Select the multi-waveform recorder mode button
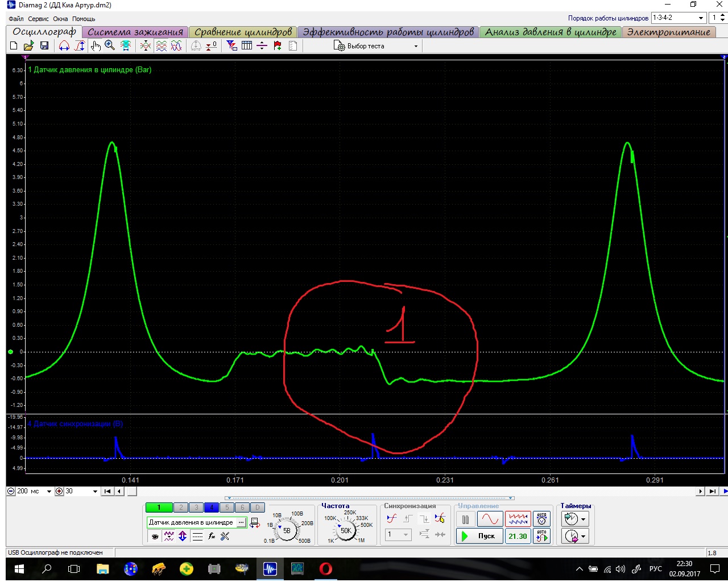This screenshot has height=582, width=728. (518, 519)
